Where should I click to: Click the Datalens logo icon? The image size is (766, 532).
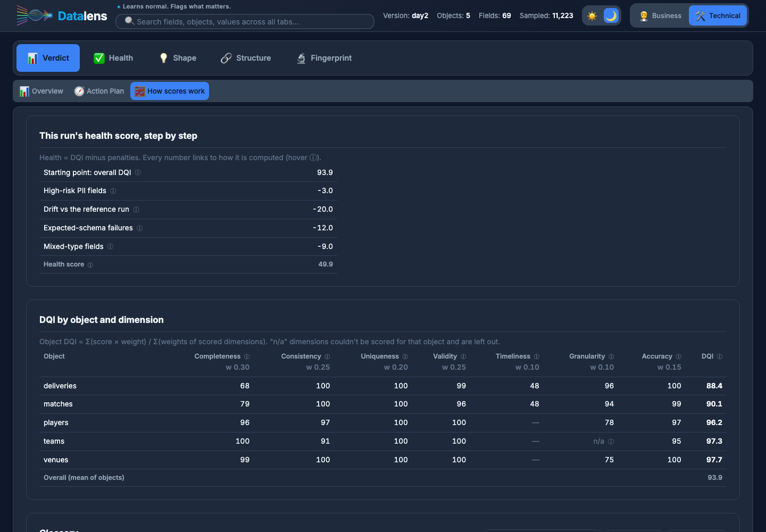click(35, 15)
